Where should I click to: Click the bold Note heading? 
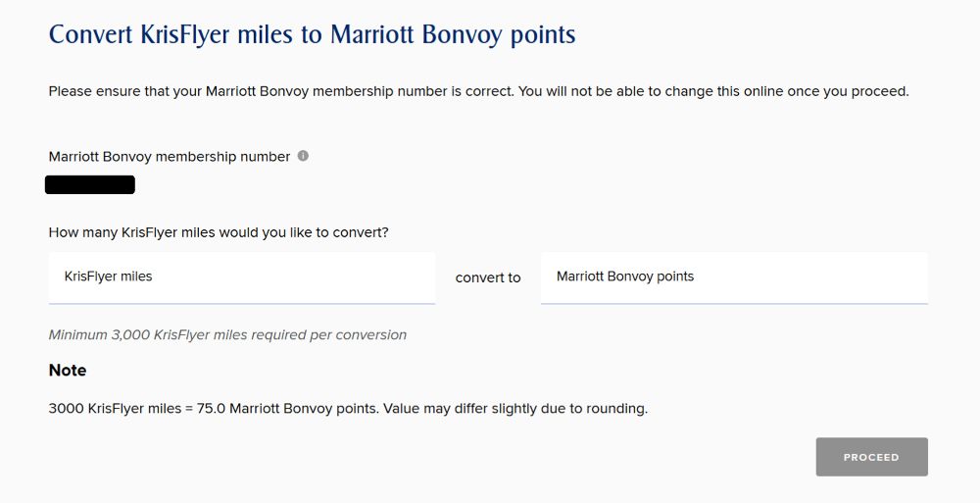[68, 371]
